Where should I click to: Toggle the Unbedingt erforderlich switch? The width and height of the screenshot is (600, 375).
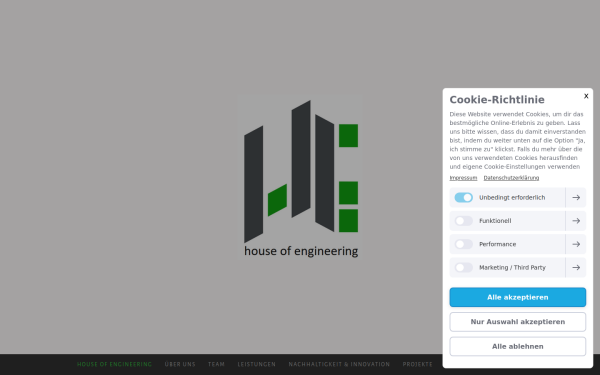(463, 197)
